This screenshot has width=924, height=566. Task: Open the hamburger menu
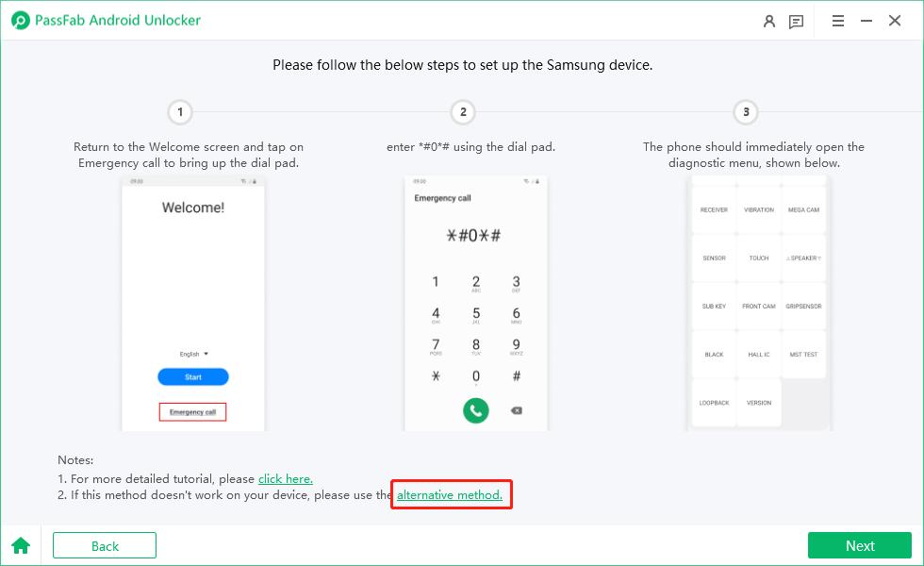[838, 21]
